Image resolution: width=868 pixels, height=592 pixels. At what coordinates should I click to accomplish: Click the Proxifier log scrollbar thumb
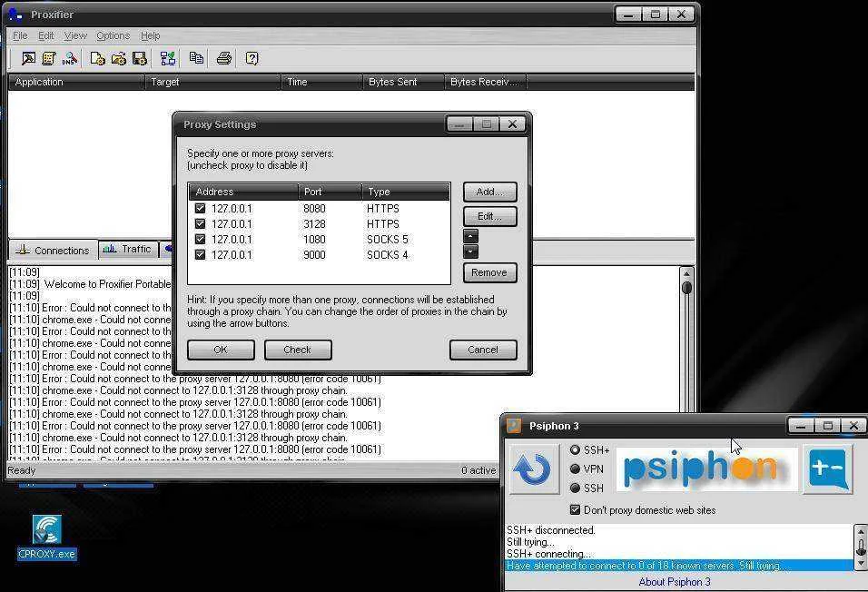[x=686, y=288]
